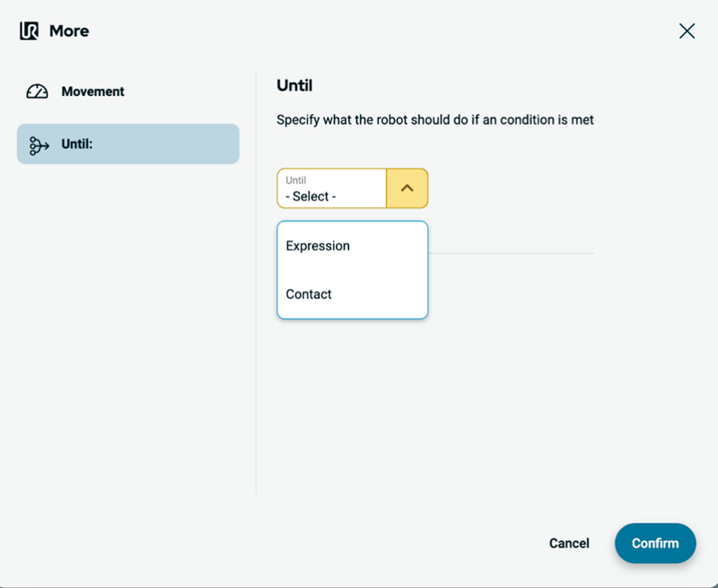Image resolution: width=718 pixels, height=588 pixels.
Task: Click the word "Specify" in the description
Action: click(300, 119)
